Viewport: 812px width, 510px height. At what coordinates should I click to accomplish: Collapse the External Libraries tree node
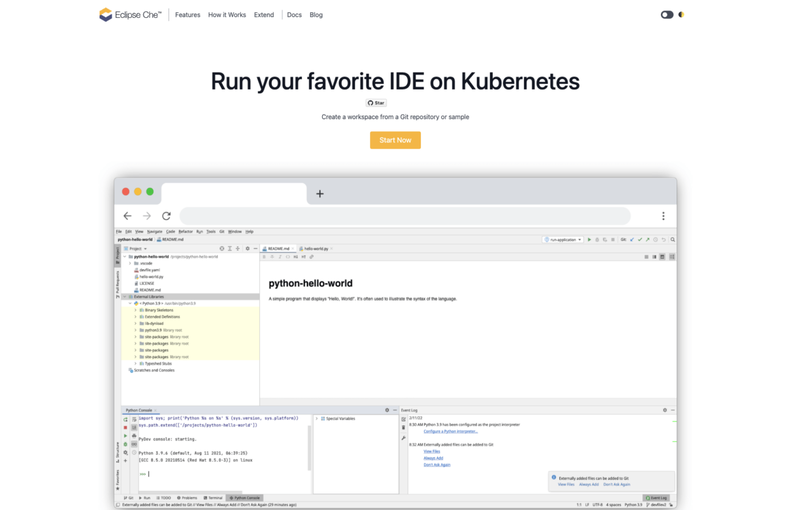(125, 296)
